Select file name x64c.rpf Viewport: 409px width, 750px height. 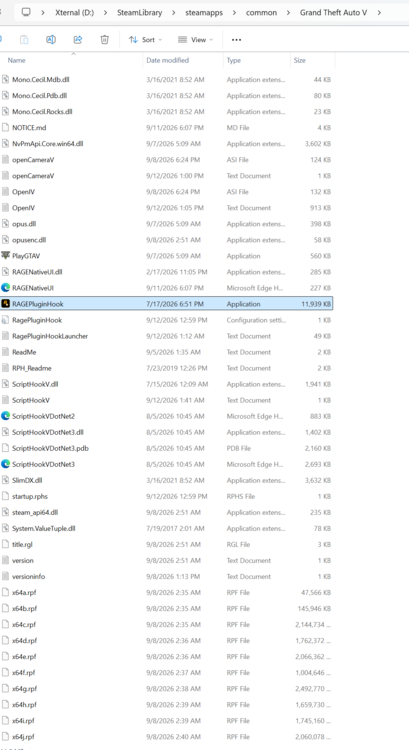point(24,624)
